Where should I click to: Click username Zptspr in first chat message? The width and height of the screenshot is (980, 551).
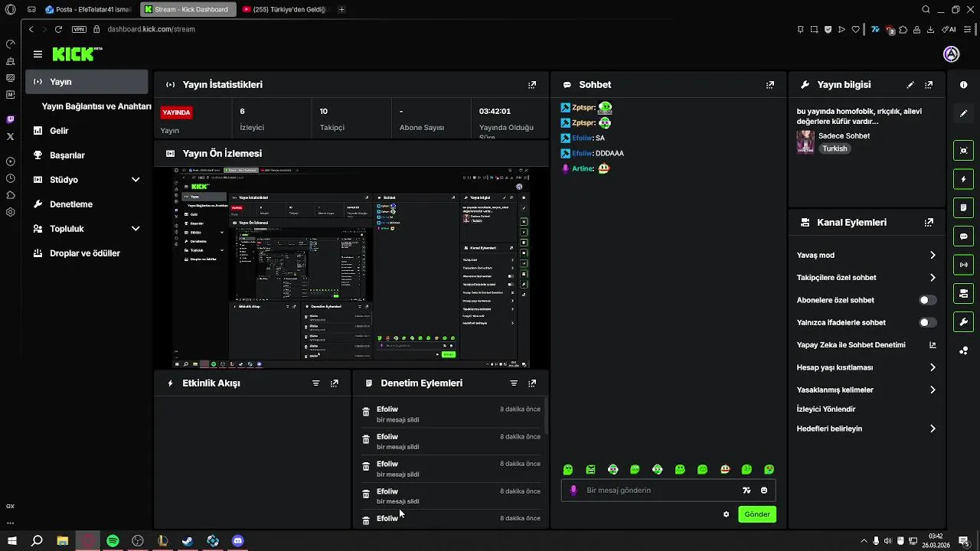(x=583, y=108)
